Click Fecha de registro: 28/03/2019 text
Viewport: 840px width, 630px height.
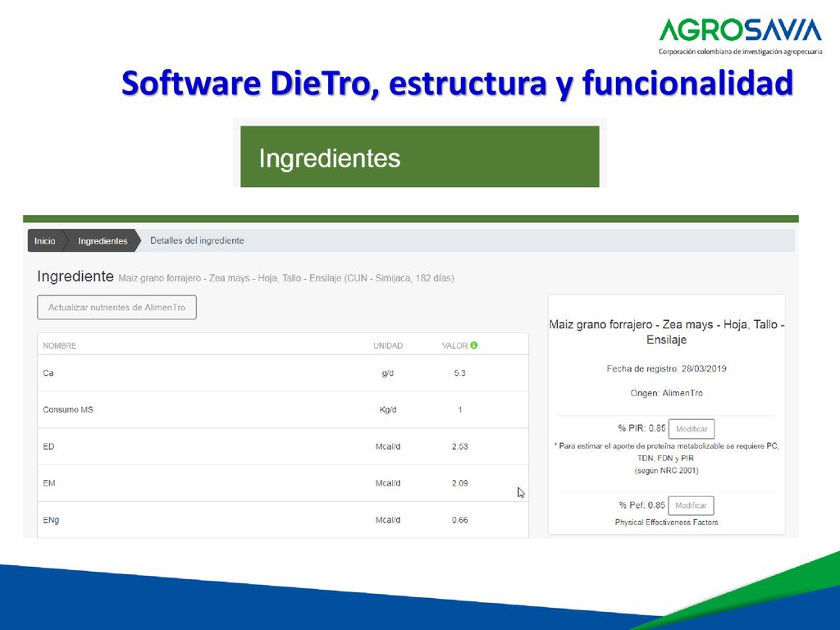coord(666,368)
